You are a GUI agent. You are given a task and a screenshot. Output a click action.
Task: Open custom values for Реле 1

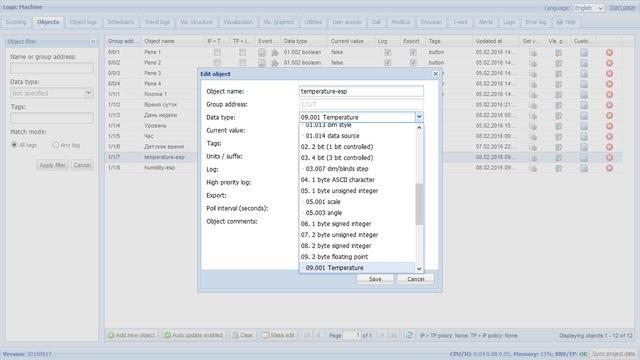coord(584,52)
